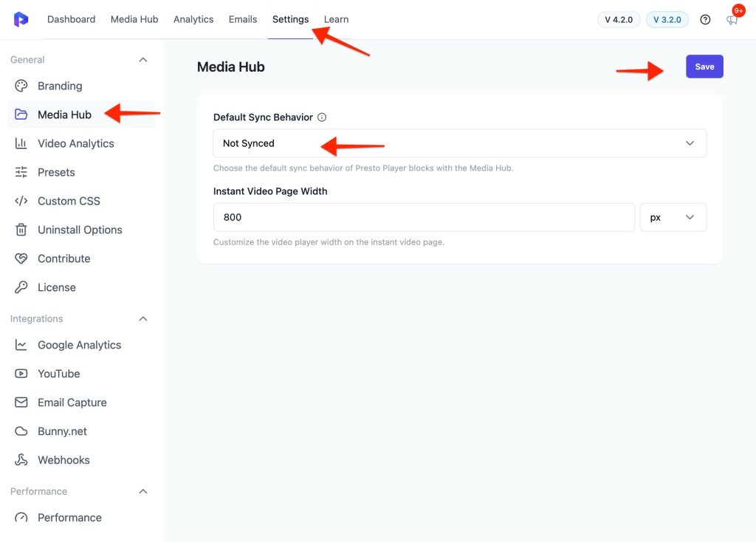Open the Default Sync Behavior dropdown
This screenshot has height=542, width=756.
click(459, 143)
